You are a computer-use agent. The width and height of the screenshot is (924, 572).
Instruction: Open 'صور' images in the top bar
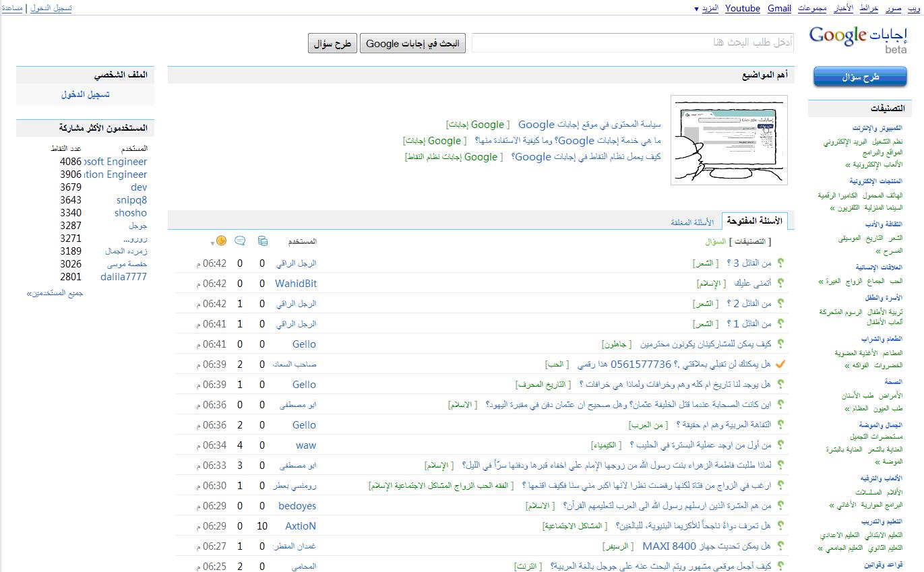(894, 8)
